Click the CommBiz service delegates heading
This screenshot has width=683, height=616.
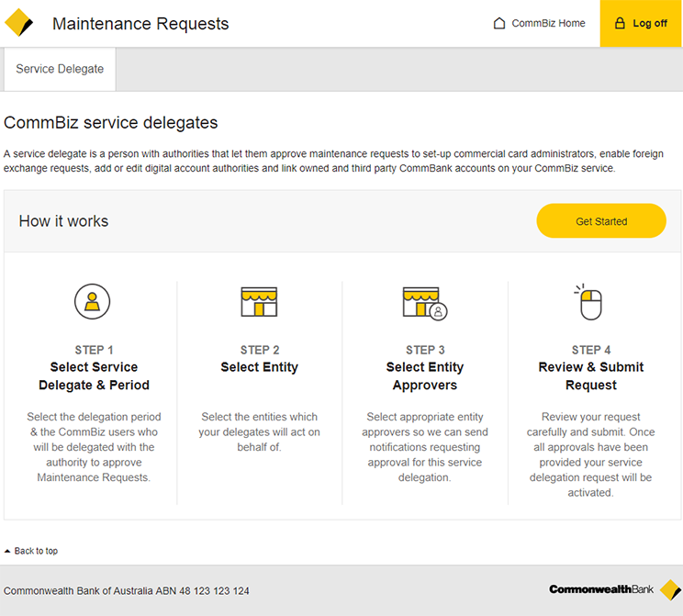pos(111,123)
